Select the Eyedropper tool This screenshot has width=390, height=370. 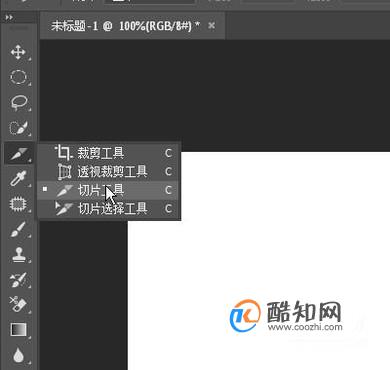(18, 178)
